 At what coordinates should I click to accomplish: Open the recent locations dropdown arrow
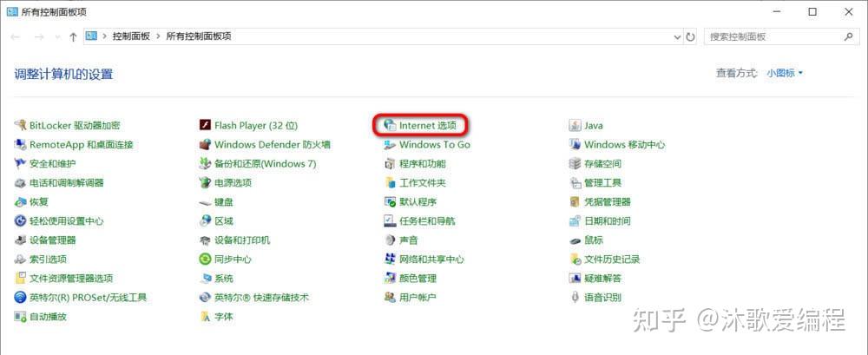pyautogui.click(x=57, y=36)
